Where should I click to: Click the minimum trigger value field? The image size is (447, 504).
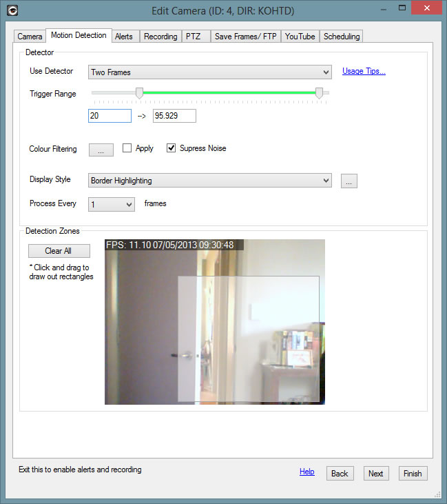click(x=110, y=116)
